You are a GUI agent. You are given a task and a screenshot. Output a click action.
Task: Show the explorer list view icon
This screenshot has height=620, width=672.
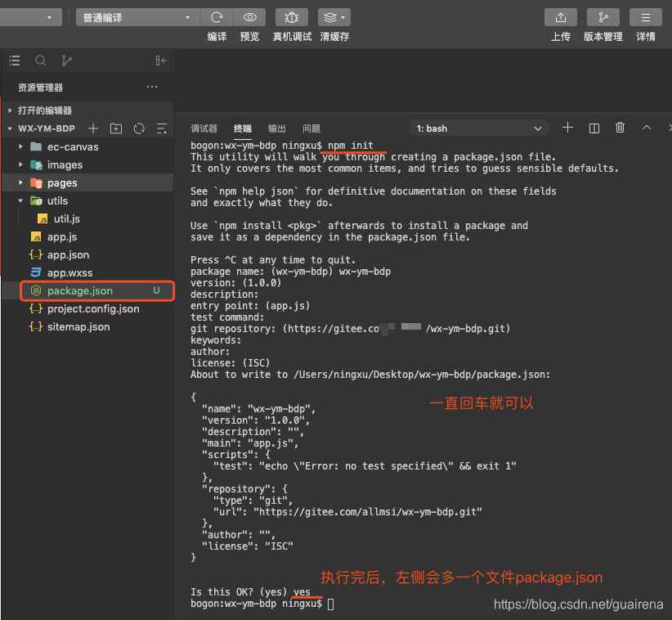pyautogui.click(x=15, y=61)
